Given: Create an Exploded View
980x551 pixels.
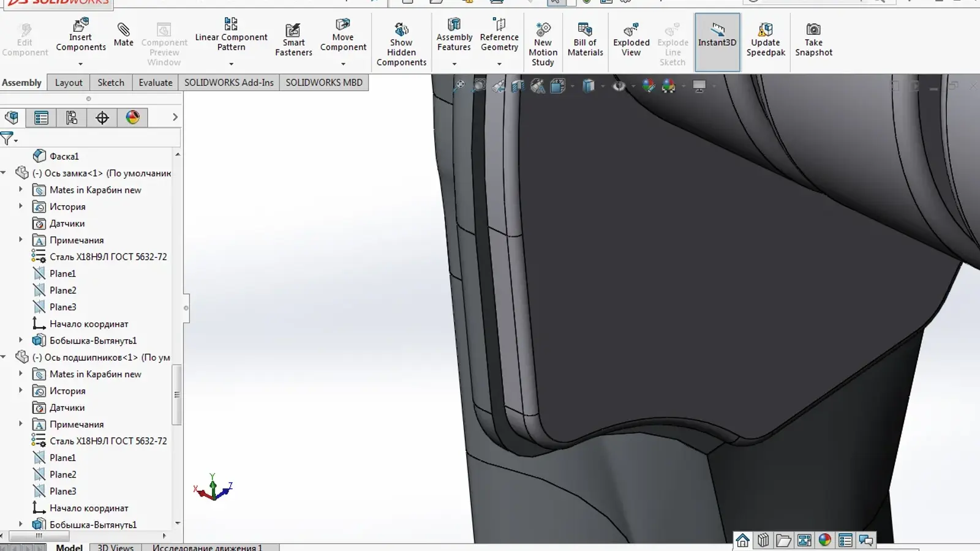Looking at the screenshot, I should tap(631, 40).
